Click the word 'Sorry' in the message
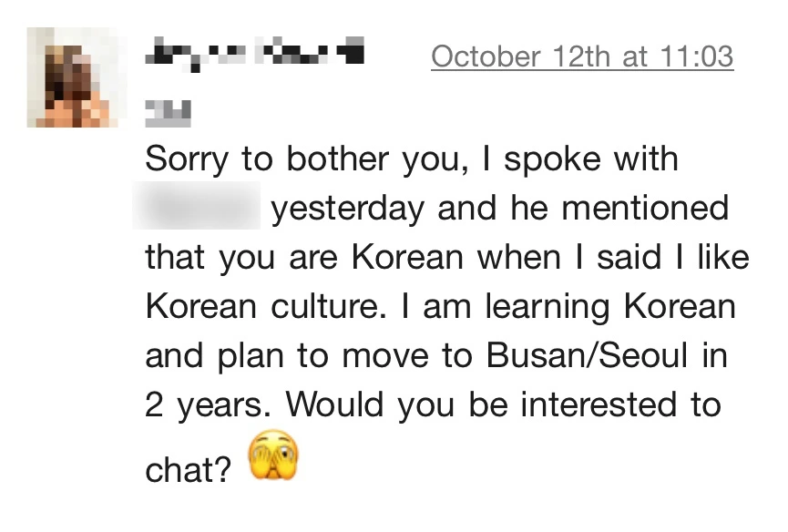Viewport: 788px width, 532px height. [x=187, y=159]
